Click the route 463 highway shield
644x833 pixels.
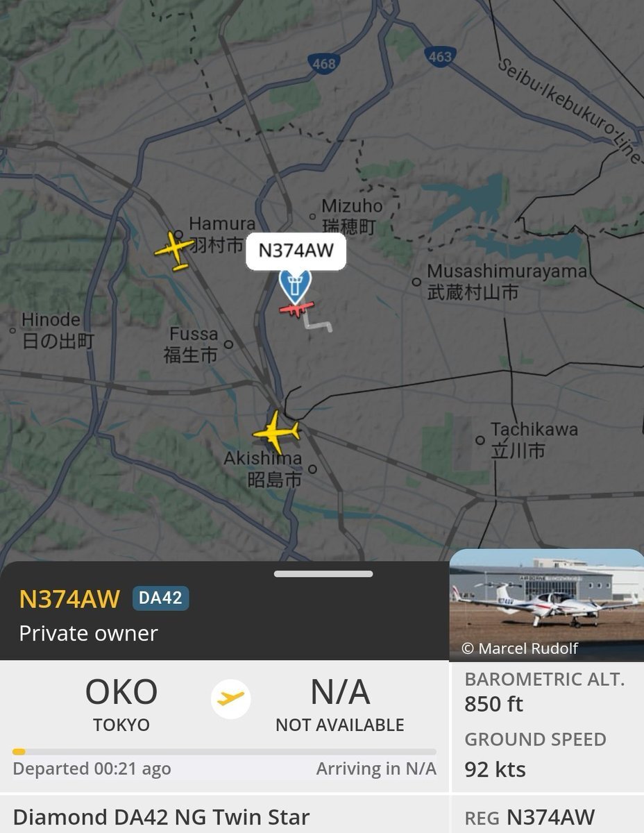pyautogui.click(x=440, y=58)
